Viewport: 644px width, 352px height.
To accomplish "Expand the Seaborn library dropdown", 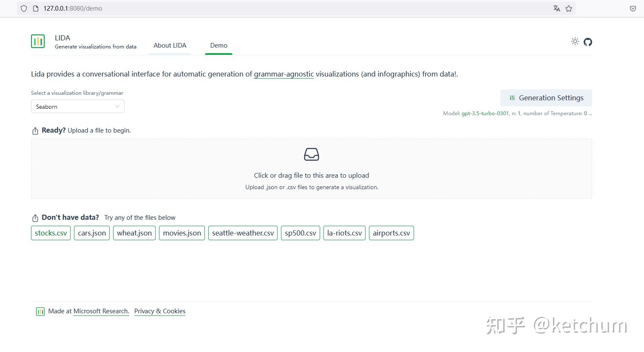I will 78,106.
